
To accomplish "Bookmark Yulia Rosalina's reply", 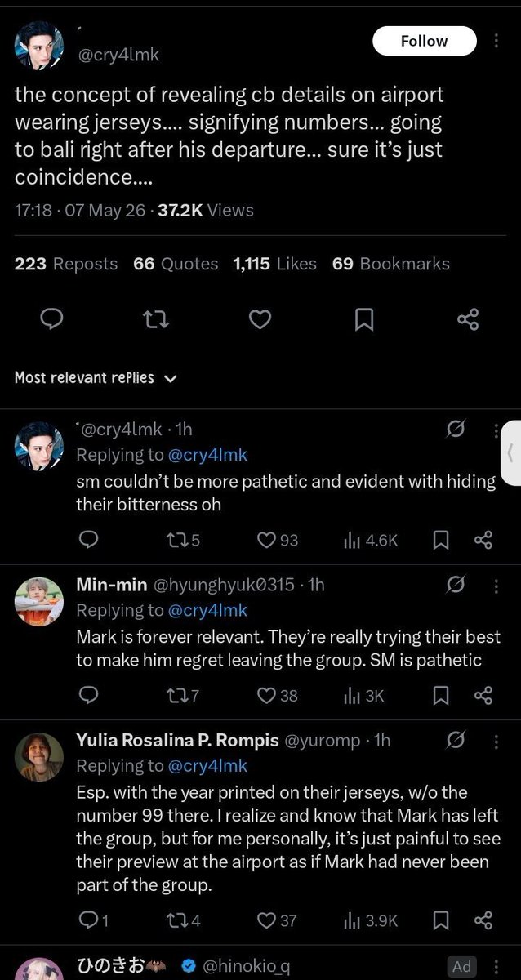I will [441, 920].
